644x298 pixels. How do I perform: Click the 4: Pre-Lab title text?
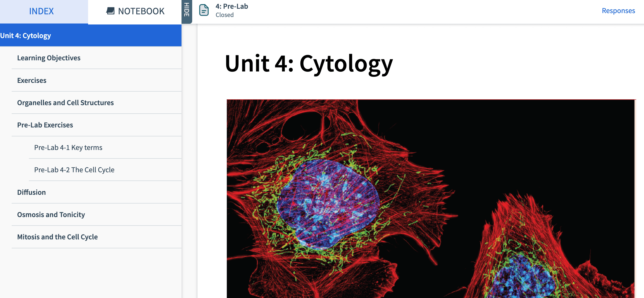coord(232,6)
